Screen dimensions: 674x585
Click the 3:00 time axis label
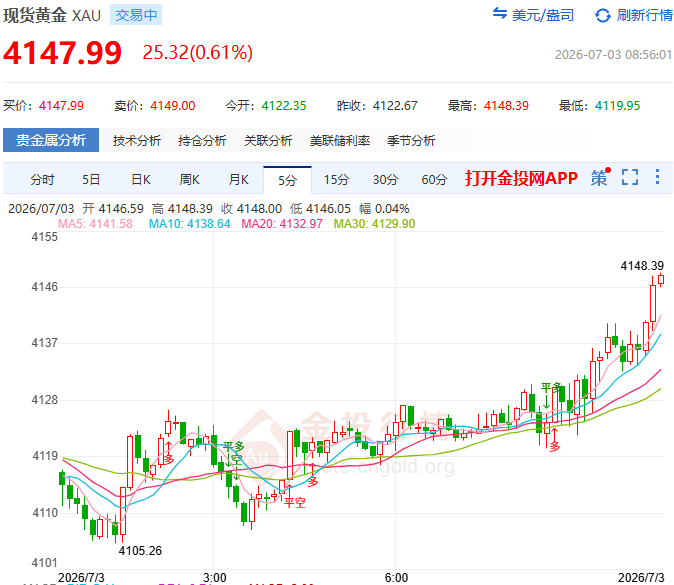(x=214, y=578)
